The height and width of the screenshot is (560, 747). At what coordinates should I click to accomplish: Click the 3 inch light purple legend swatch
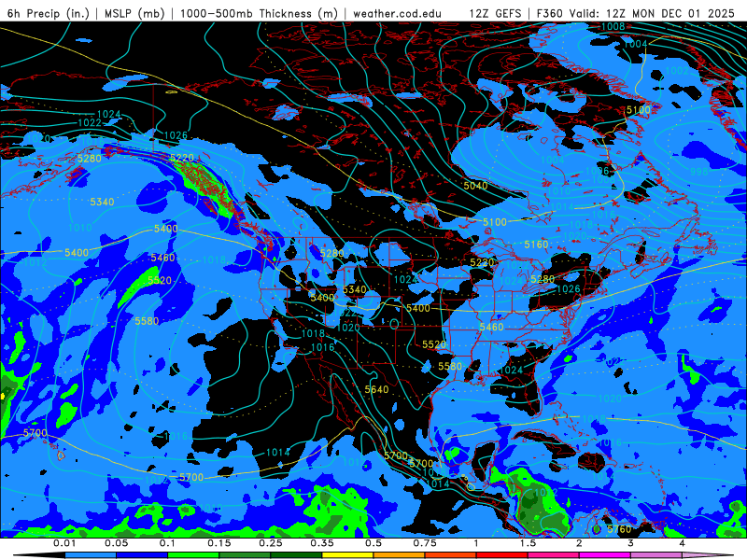[656, 555]
